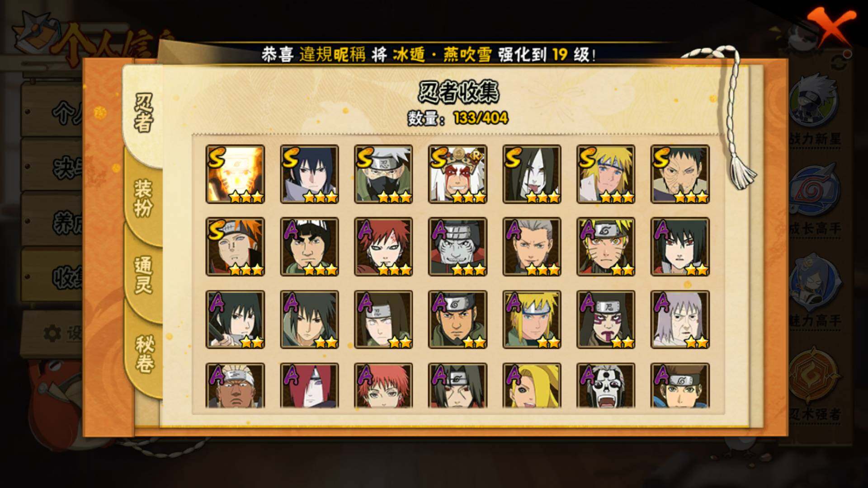Open the 通灵 tab
This screenshot has height=488, width=868.
(143, 275)
